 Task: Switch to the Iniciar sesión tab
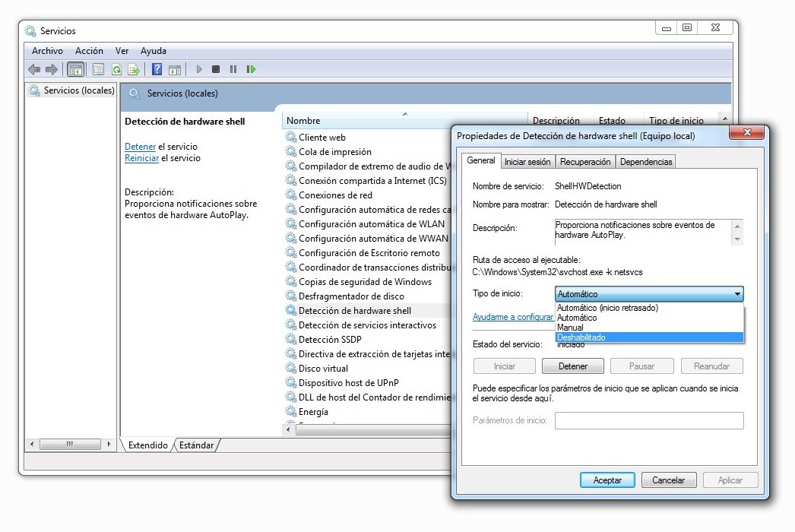click(x=527, y=162)
